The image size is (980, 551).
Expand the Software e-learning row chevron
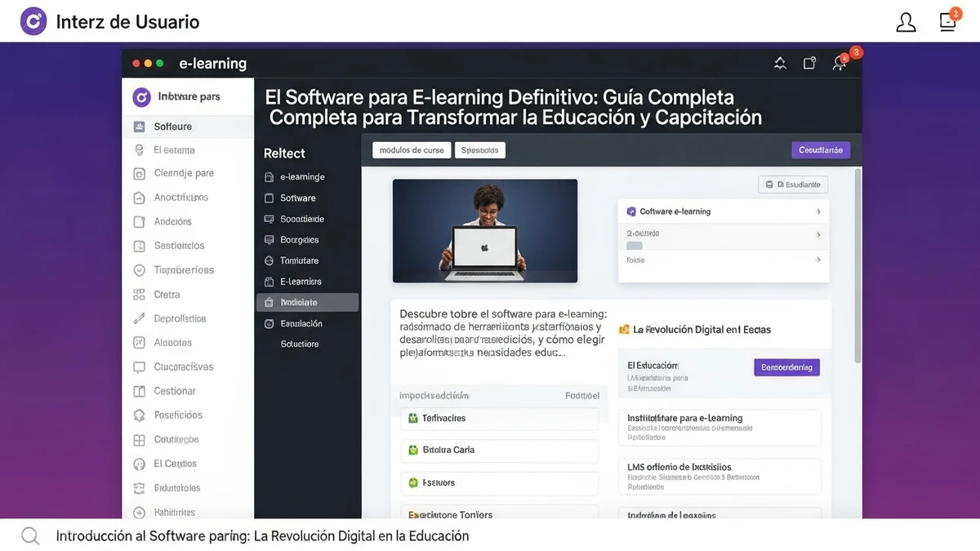[818, 211]
